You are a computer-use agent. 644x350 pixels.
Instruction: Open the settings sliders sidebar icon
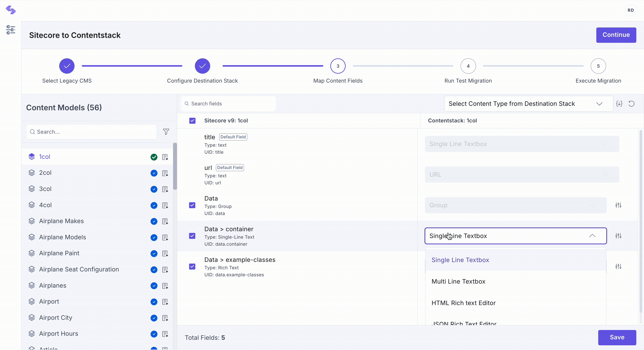tap(11, 30)
